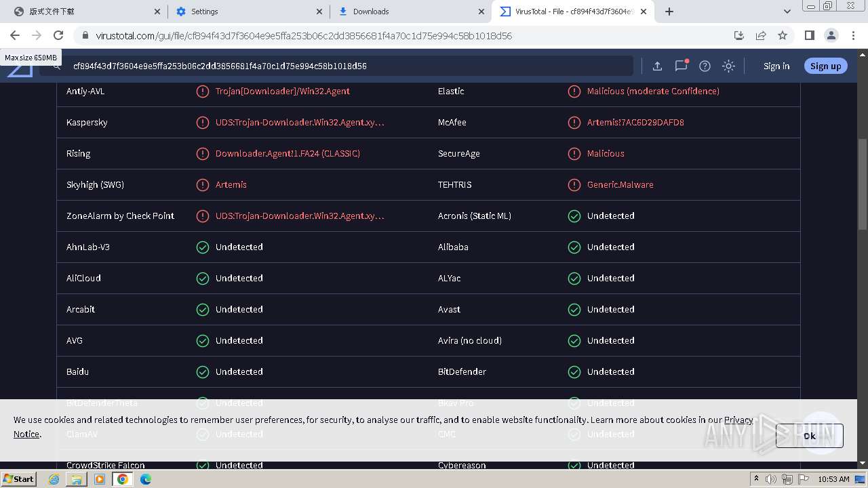Click the Avast undetected check icon
This screenshot has width=868, height=488.
coord(574,309)
